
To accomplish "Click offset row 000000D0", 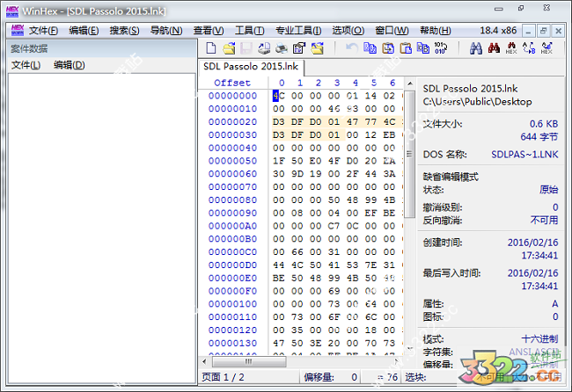I will tap(232, 265).
